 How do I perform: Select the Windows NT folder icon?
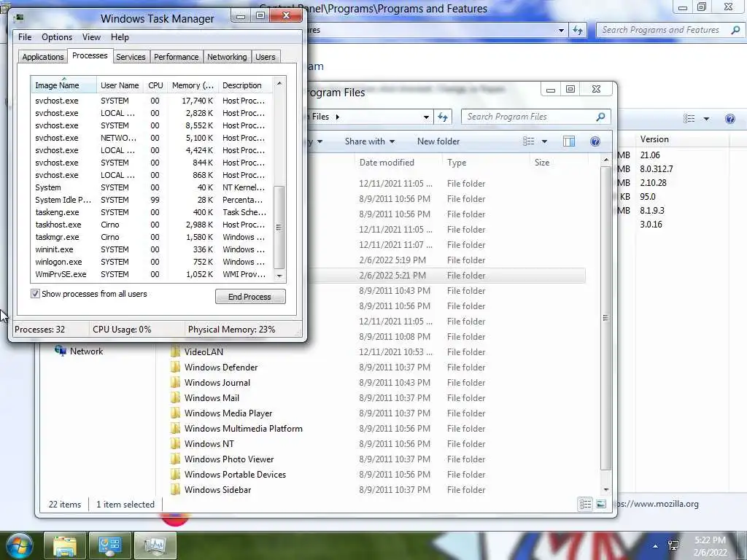(x=176, y=443)
